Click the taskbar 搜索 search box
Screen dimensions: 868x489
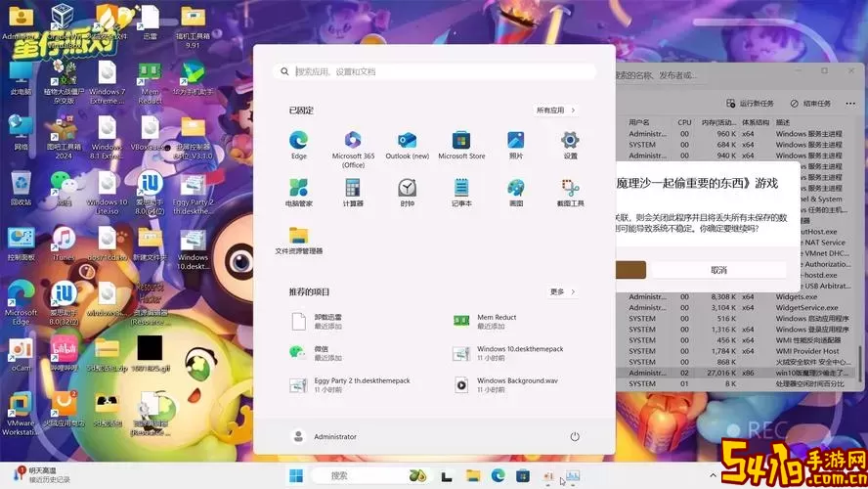[x=370, y=475]
